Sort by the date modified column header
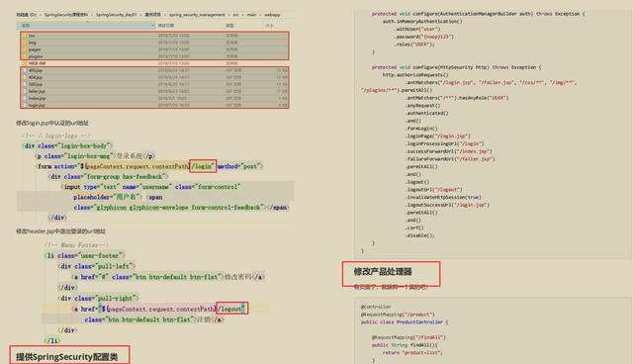 (x=166, y=26)
